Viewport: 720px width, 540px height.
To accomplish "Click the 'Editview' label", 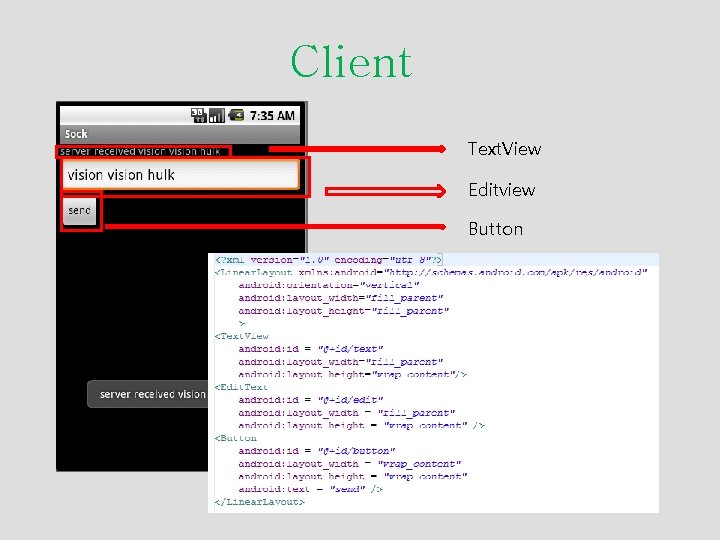I will pos(501,190).
